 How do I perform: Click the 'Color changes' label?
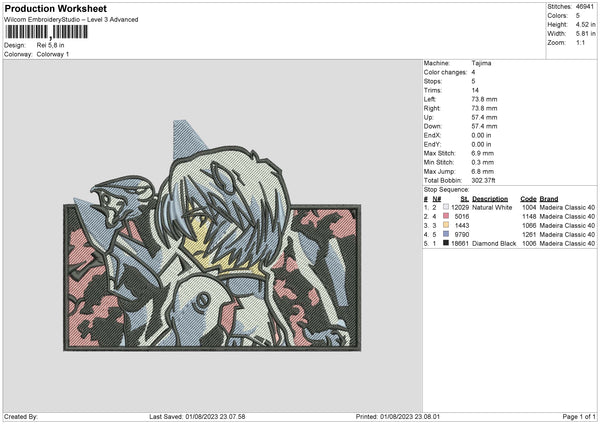pyautogui.click(x=445, y=72)
